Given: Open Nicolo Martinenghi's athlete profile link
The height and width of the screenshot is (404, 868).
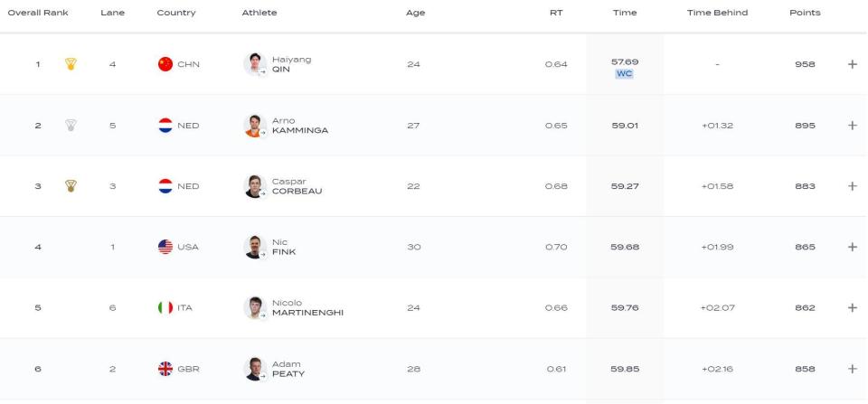Looking at the screenshot, I should pos(307,307).
